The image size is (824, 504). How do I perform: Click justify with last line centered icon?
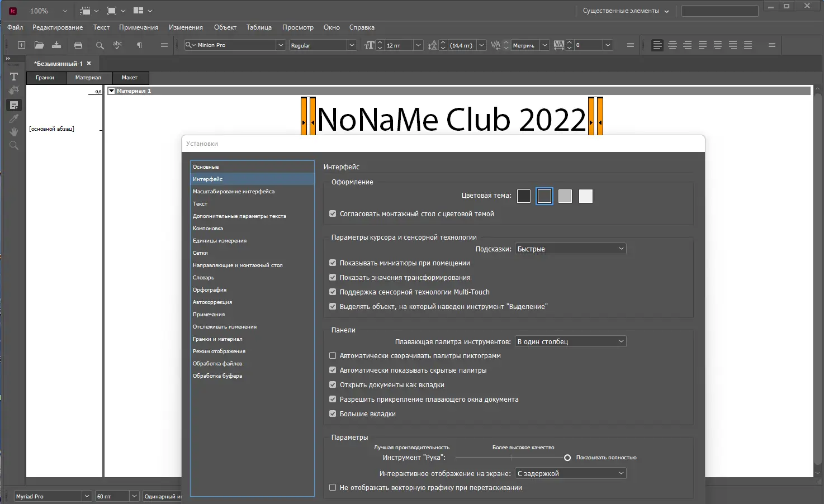tap(718, 45)
